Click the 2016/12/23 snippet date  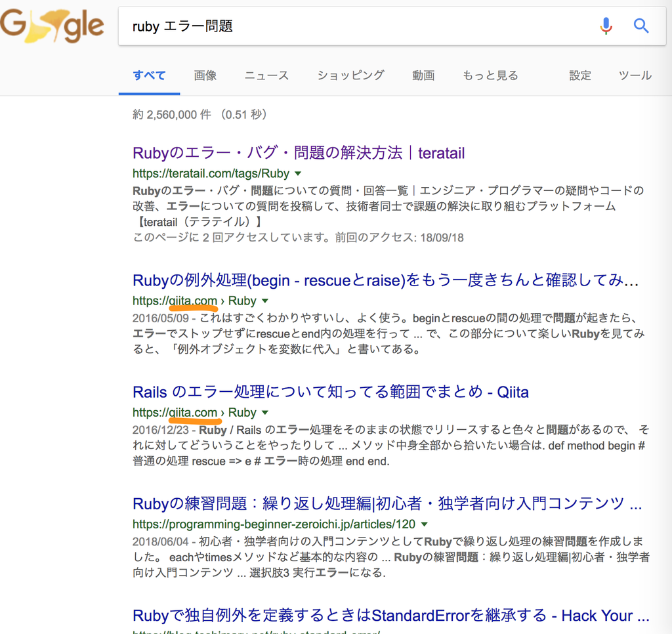click(x=161, y=430)
